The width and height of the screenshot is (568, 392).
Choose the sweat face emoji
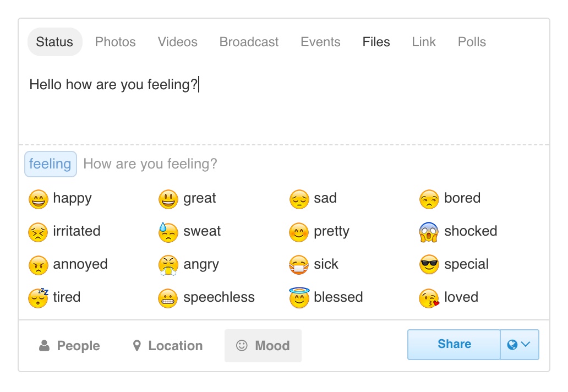[168, 232]
